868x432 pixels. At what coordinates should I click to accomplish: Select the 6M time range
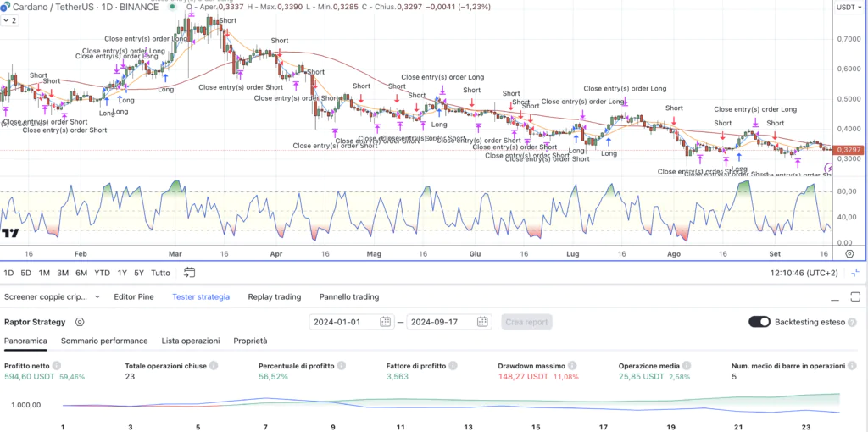[x=81, y=273]
